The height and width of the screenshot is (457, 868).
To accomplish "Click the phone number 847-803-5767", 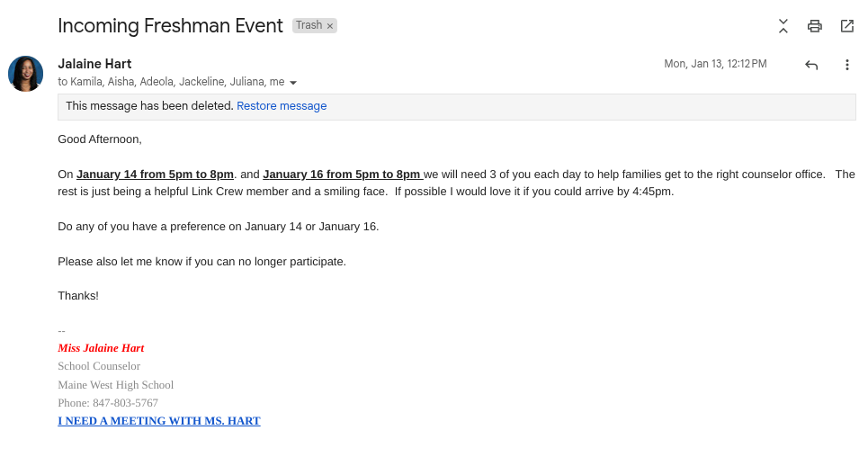I will pyautogui.click(x=125, y=403).
